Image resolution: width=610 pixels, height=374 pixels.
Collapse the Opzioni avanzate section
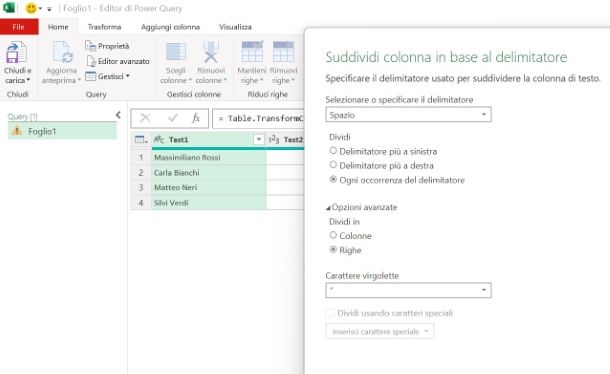(x=328, y=208)
